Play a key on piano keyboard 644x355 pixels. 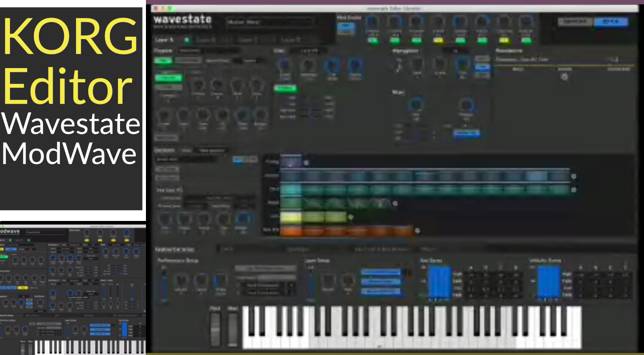[x=412, y=327]
